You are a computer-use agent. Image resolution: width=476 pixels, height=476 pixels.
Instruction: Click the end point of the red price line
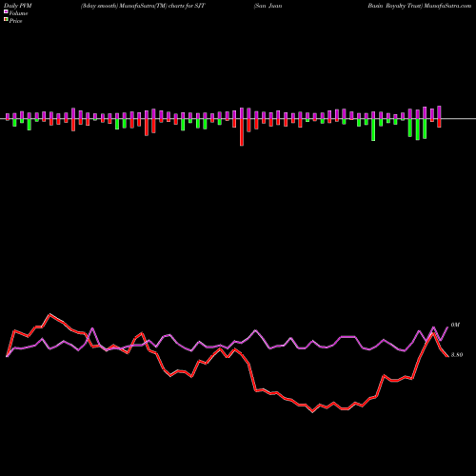click(x=447, y=356)
